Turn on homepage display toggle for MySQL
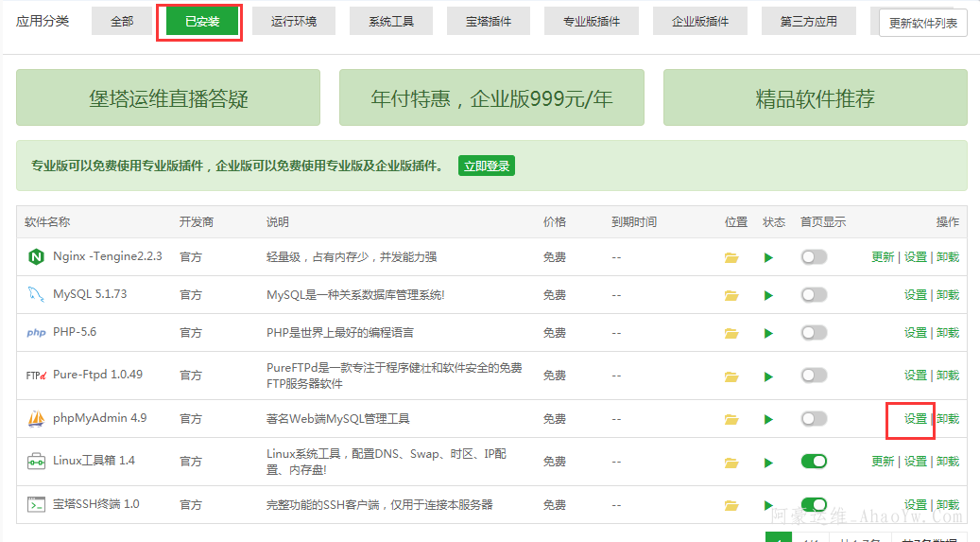 (x=813, y=295)
